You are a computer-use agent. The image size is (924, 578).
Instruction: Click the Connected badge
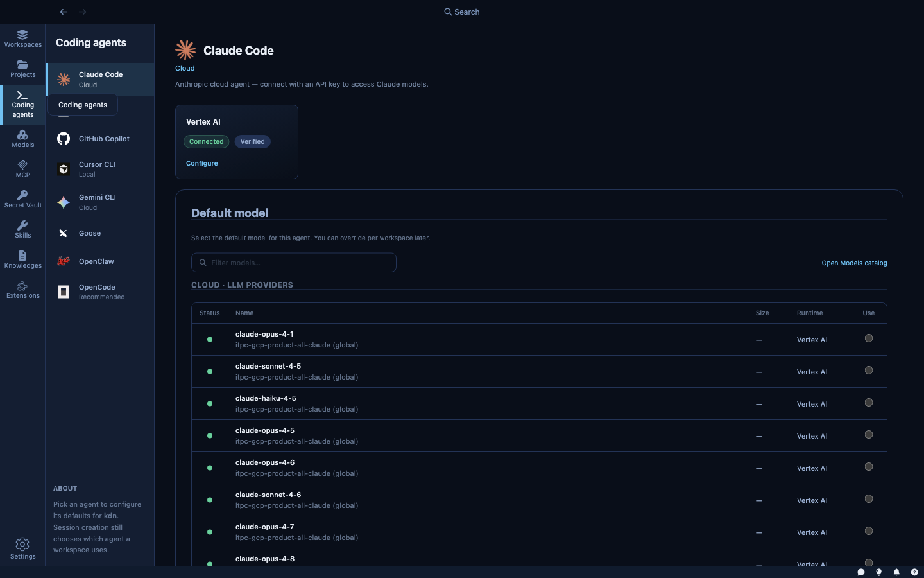pyautogui.click(x=207, y=142)
